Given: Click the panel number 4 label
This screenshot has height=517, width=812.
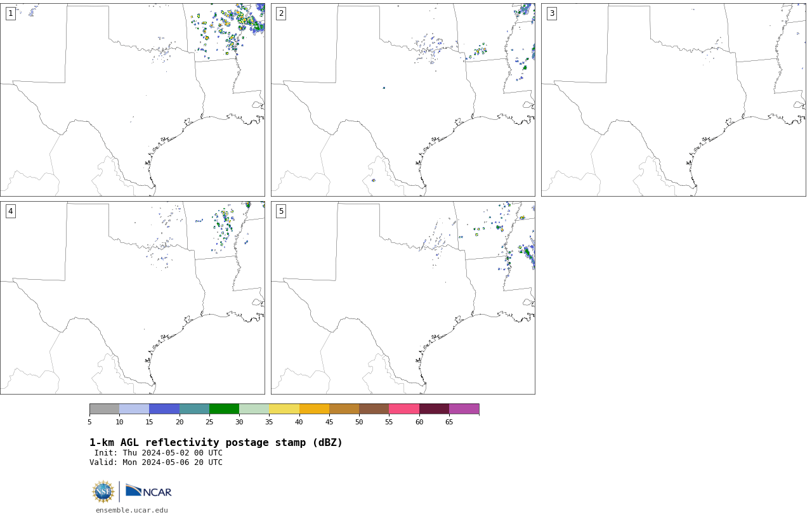Looking at the screenshot, I should pyautogui.click(x=10, y=211).
